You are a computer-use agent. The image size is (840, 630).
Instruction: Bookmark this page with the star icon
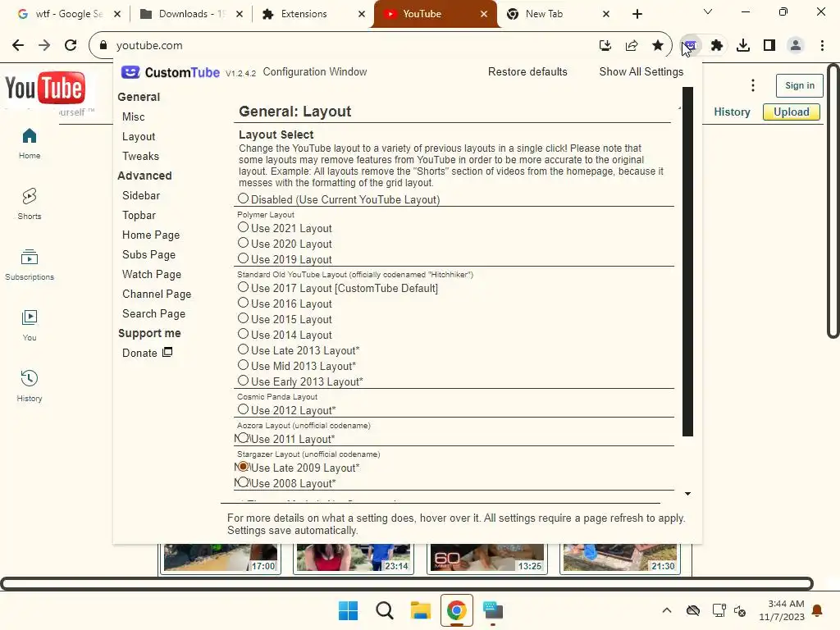click(658, 46)
